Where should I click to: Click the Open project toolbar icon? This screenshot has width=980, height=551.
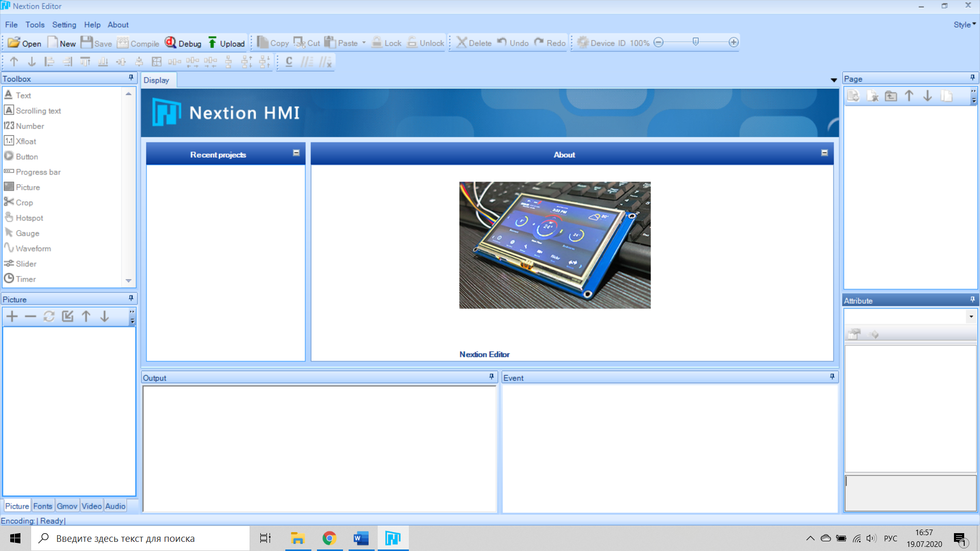[24, 43]
